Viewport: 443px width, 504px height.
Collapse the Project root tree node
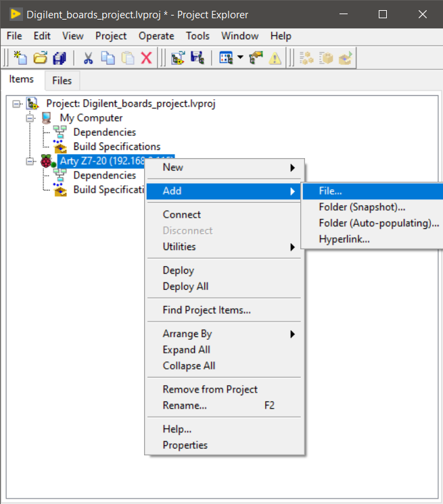pyautogui.click(x=16, y=104)
